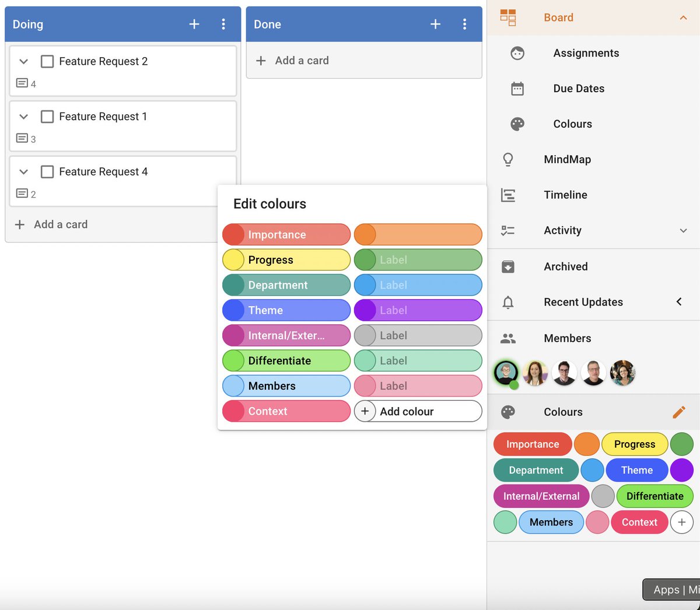This screenshot has height=610, width=700.
Task: Click the orange circle in sidebar Colours
Action: (587, 444)
